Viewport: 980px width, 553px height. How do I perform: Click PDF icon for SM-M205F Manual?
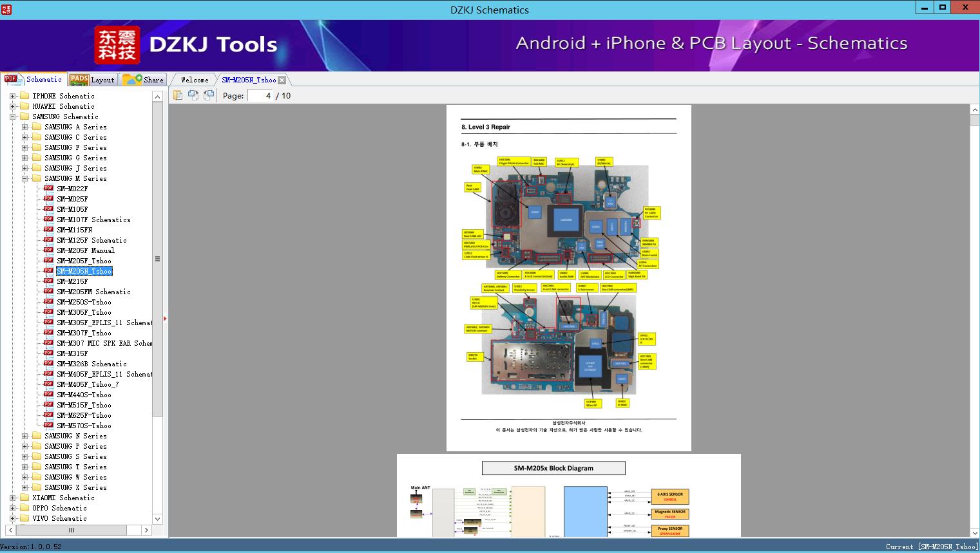[x=48, y=250]
